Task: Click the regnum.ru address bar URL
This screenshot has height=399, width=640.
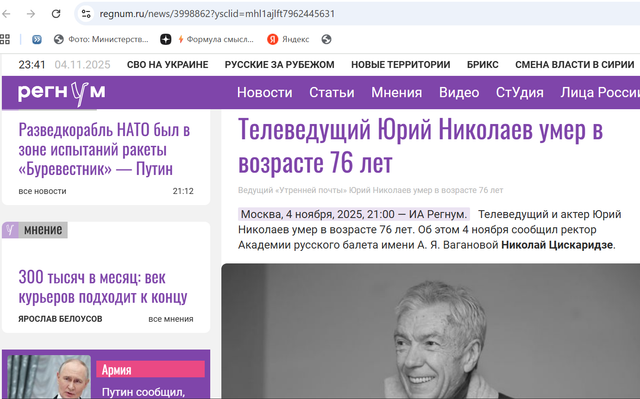Action: pyautogui.click(x=217, y=14)
